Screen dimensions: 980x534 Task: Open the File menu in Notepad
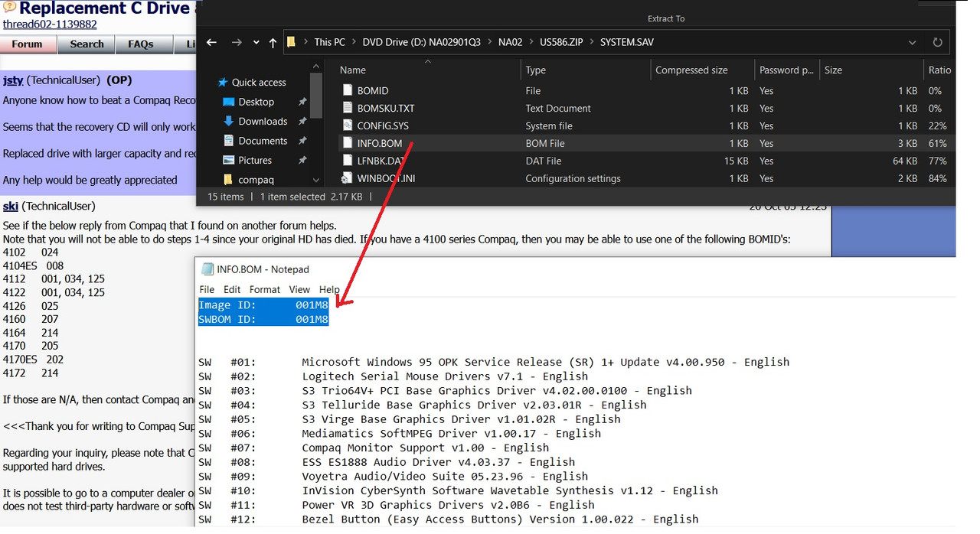coord(207,289)
